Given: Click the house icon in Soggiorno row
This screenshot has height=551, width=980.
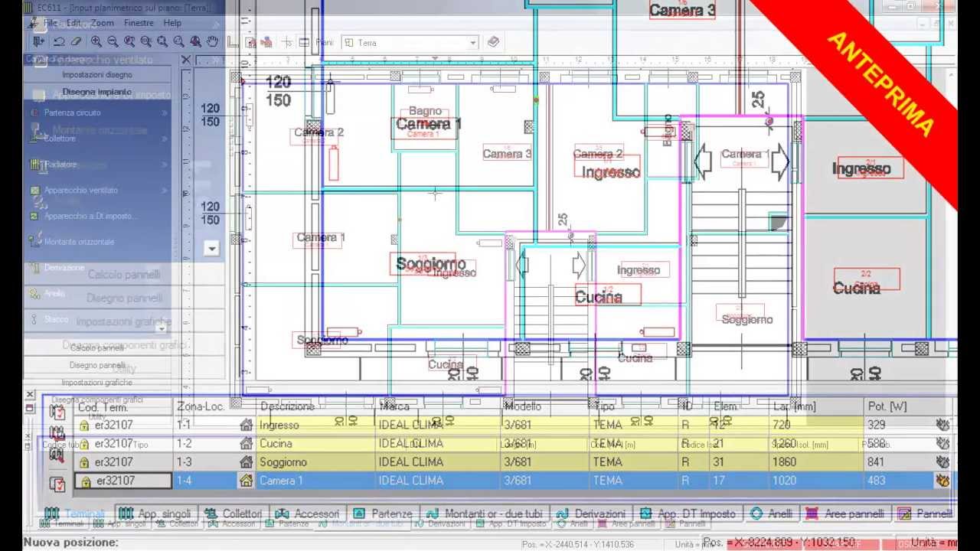Looking at the screenshot, I should point(247,461).
